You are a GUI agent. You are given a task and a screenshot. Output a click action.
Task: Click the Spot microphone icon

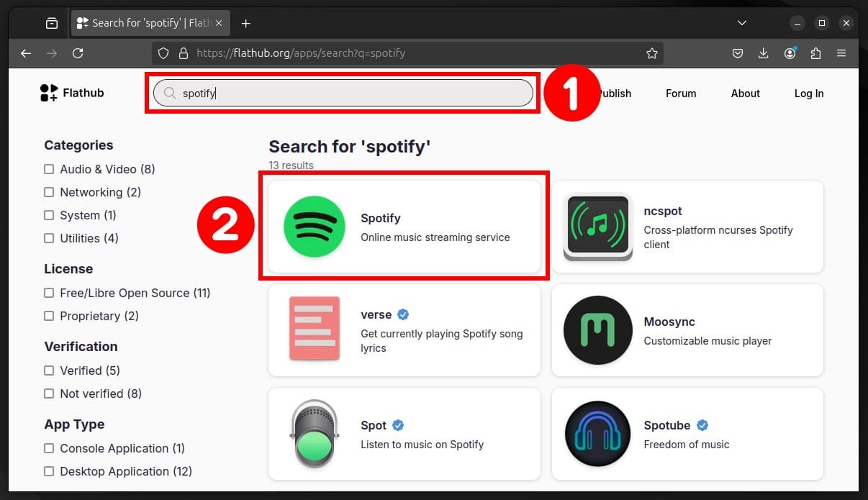314,434
